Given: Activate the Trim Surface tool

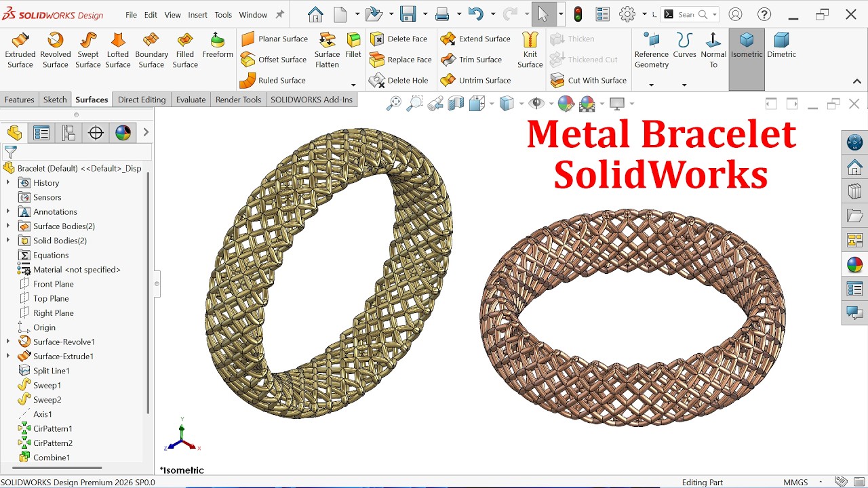Looking at the screenshot, I should point(471,60).
